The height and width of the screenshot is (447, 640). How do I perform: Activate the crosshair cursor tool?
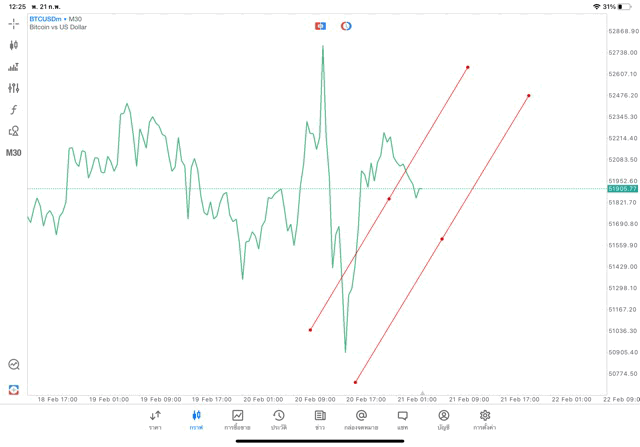tap(14, 23)
